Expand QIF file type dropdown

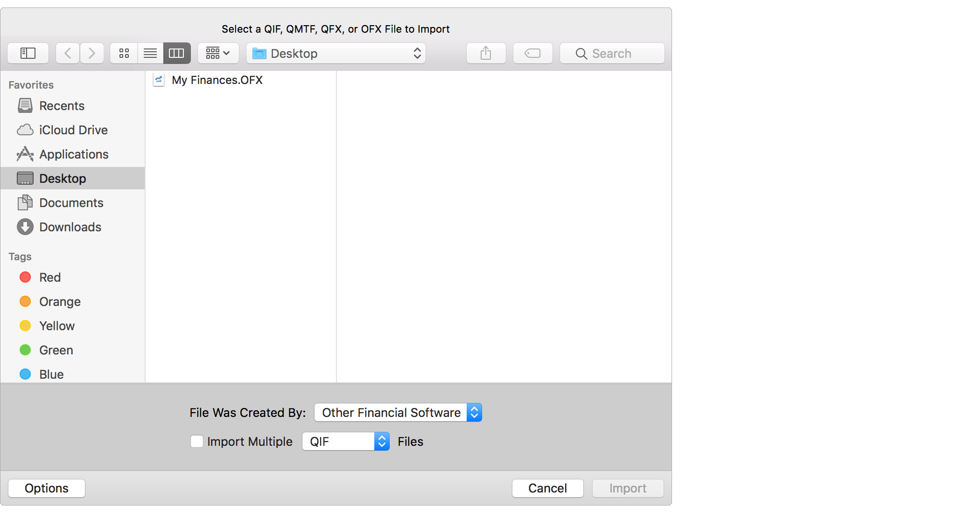(382, 442)
